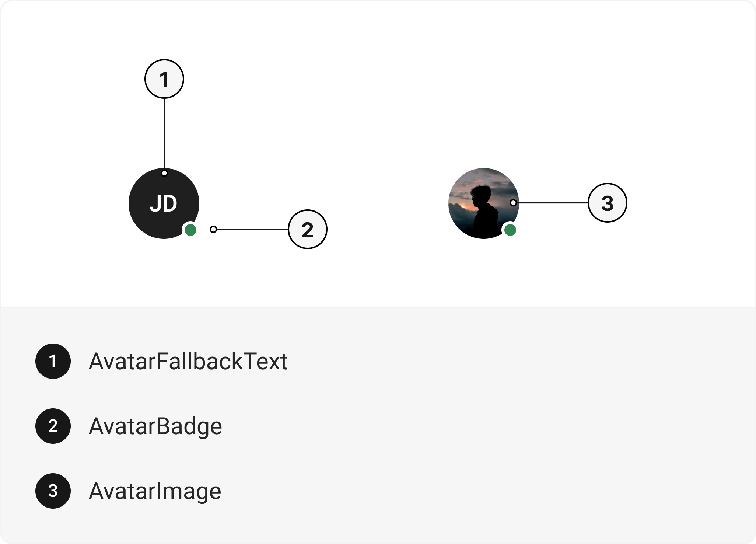Select the AvatarImage legend label
756x544 pixels.
tap(155, 491)
